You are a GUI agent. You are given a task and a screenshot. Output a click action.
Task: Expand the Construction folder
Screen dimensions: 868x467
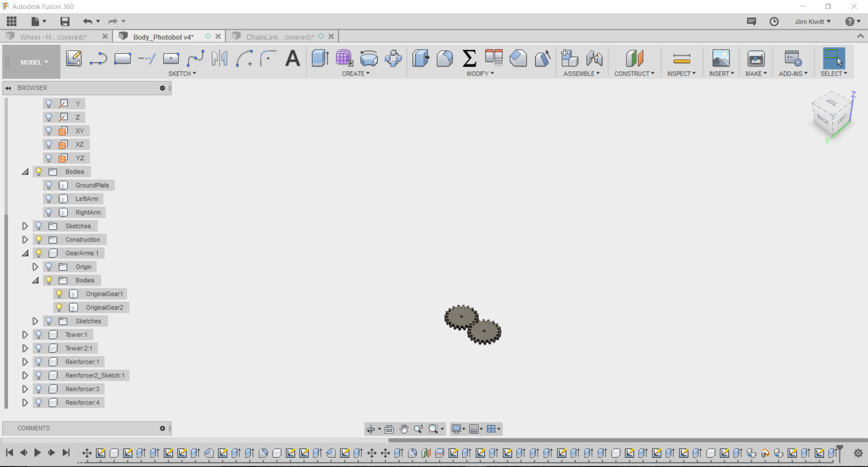click(25, 239)
